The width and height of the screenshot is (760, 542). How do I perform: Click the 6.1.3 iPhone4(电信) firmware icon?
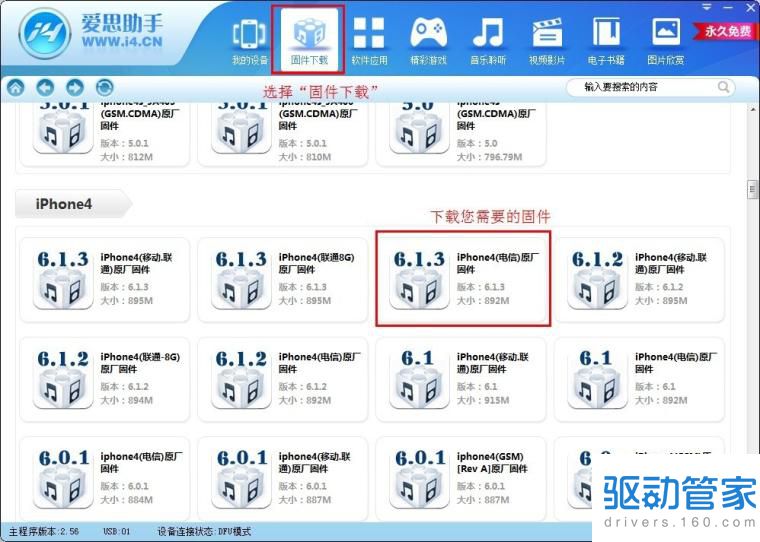pyautogui.click(x=419, y=279)
